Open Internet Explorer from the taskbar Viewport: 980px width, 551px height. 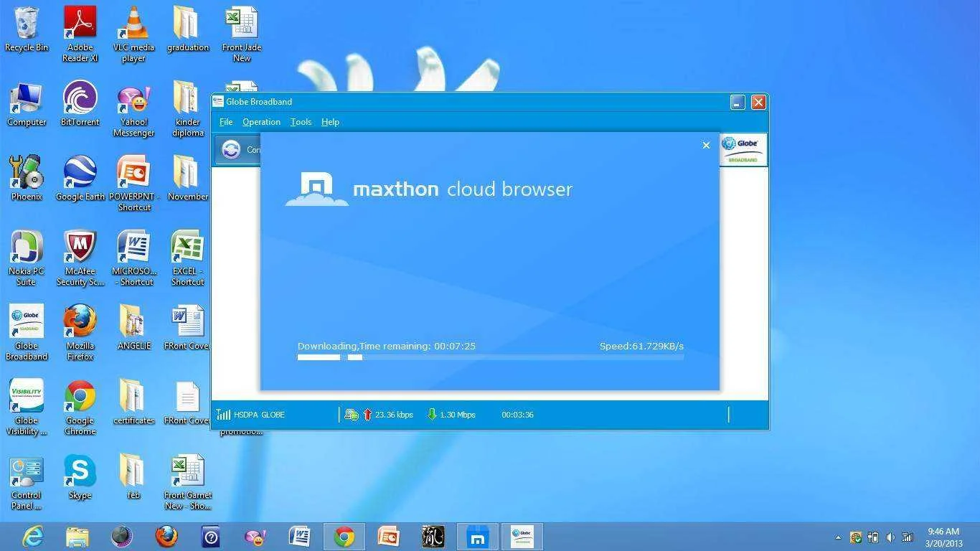pyautogui.click(x=32, y=537)
